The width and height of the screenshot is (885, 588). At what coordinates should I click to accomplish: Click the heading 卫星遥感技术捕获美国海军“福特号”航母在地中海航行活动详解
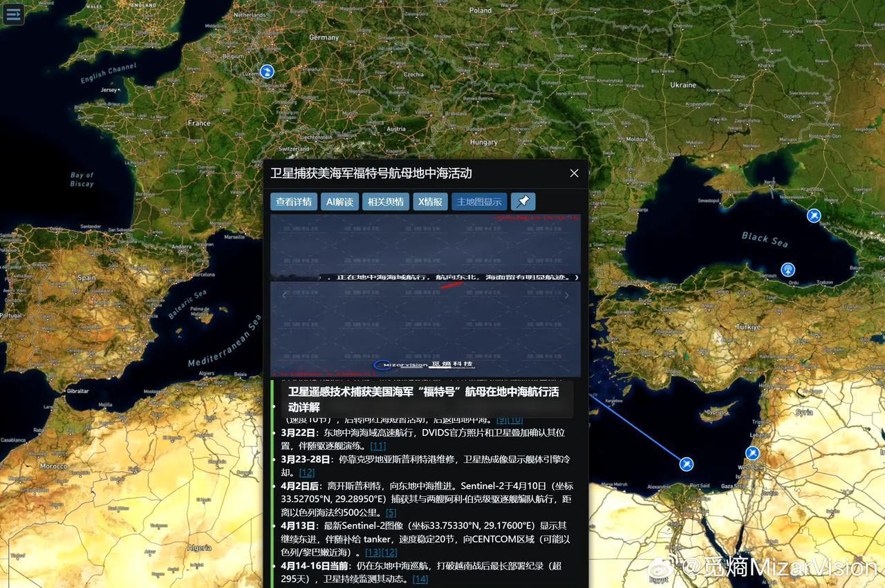[423, 399]
